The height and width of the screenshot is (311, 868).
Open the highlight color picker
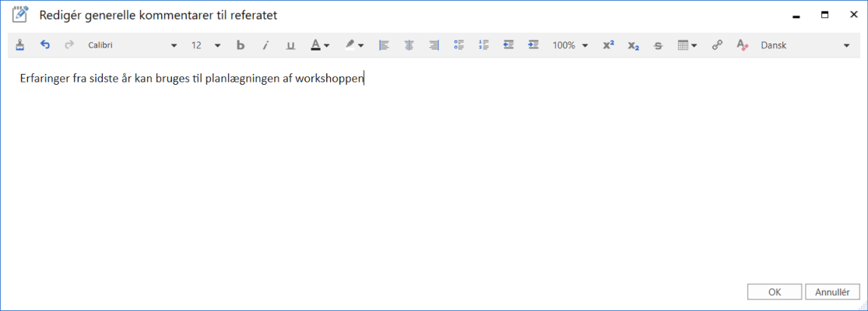355,45
